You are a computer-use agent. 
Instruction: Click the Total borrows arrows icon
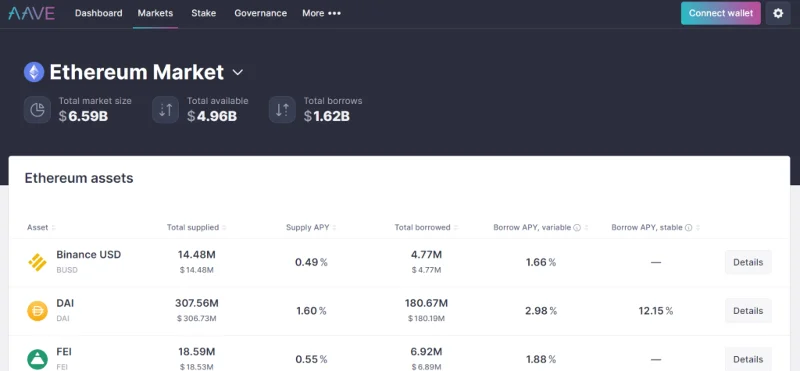[x=282, y=110]
